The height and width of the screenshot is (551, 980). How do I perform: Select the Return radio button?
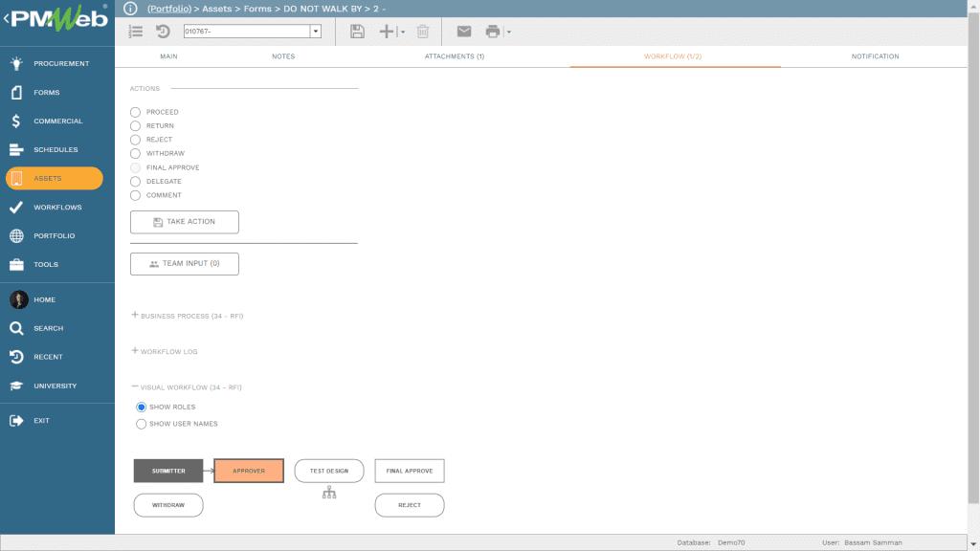pos(136,126)
